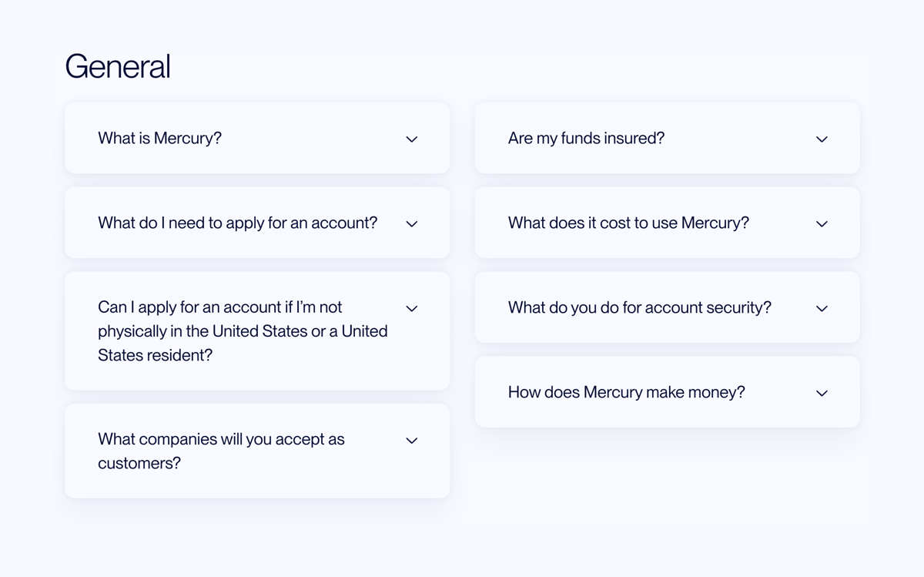The width and height of the screenshot is (924, 577).
Task: Select the question about accepted customer companies
Action: click(x=221, y=451)
